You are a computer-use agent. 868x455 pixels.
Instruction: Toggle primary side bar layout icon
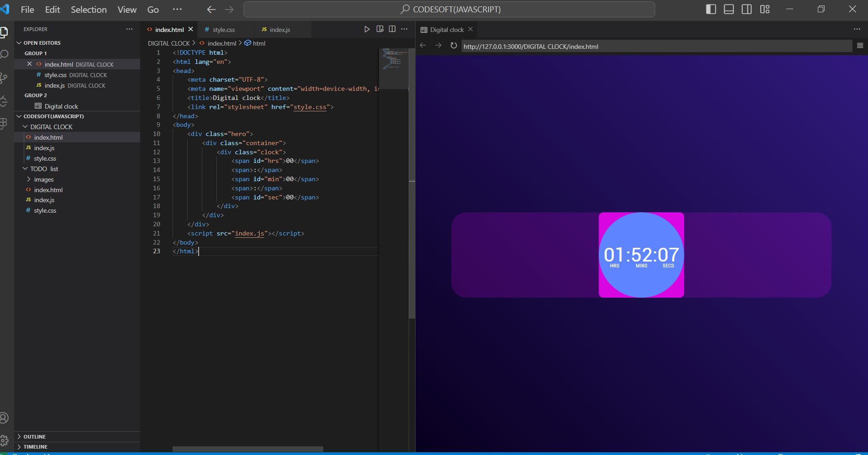point(711,9)
